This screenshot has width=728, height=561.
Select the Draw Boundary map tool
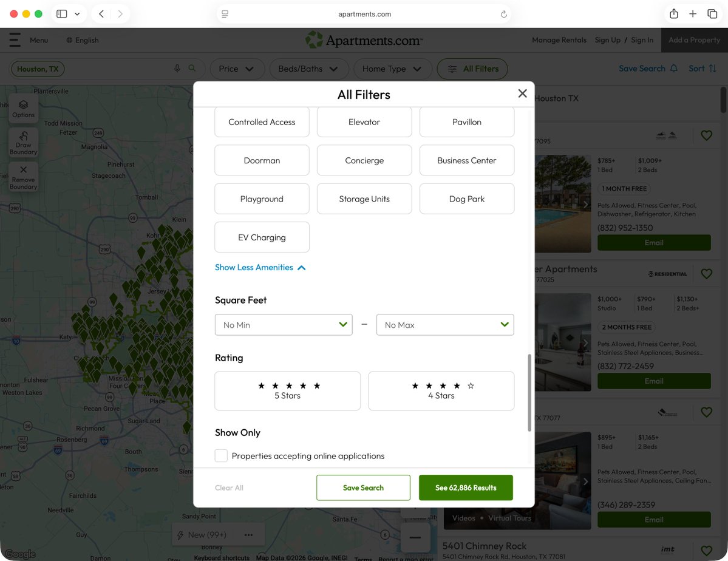pos(23,143)
